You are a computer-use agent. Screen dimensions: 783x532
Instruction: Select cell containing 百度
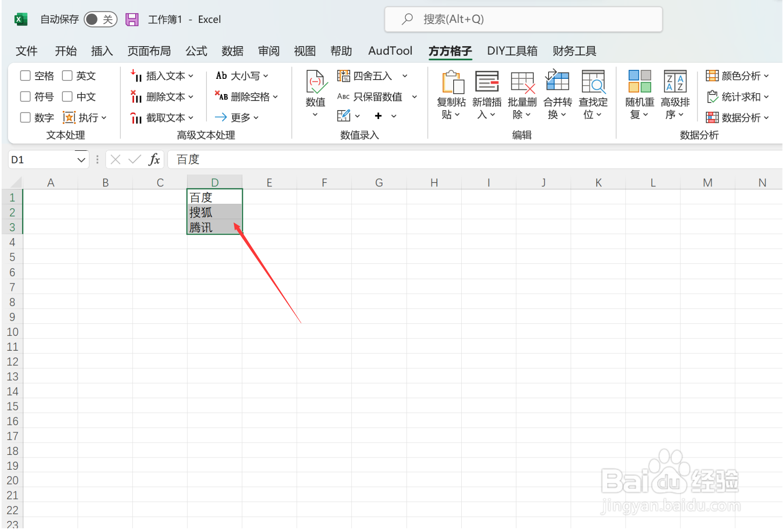coord(215,197)
